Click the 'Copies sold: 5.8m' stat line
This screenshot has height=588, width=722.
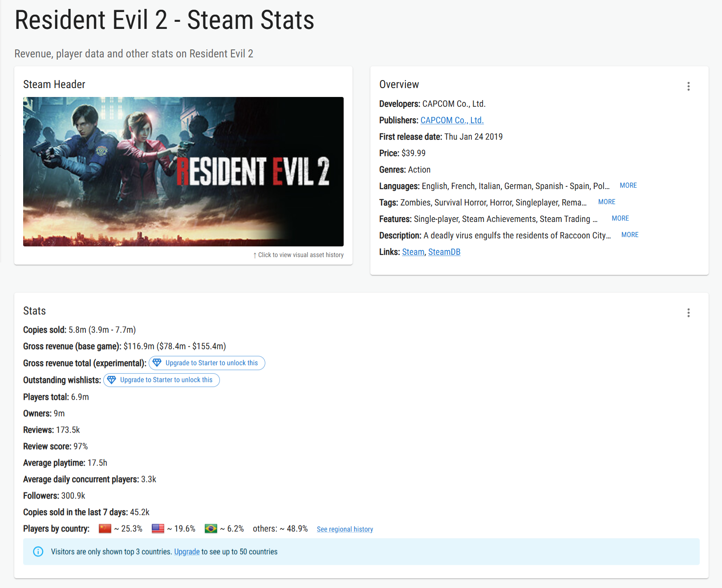(79, 330)
